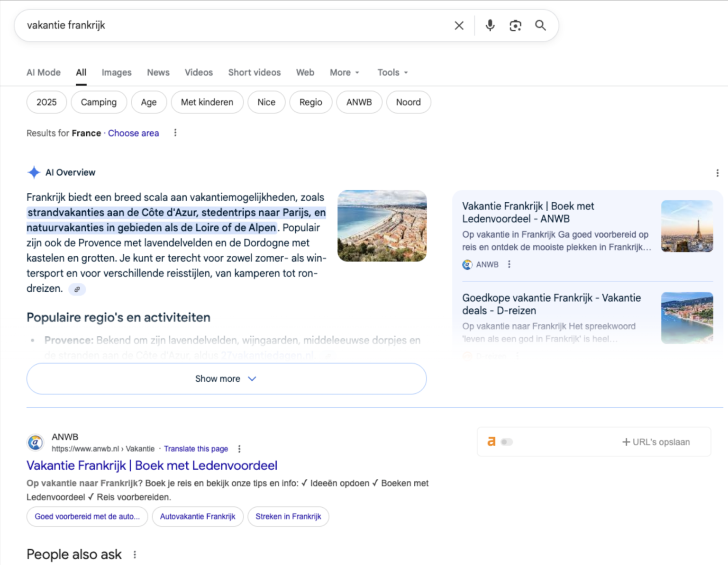Expand the 'More' search filters dropdown
The image size is (728, 565).
click(x=345, y=72)
